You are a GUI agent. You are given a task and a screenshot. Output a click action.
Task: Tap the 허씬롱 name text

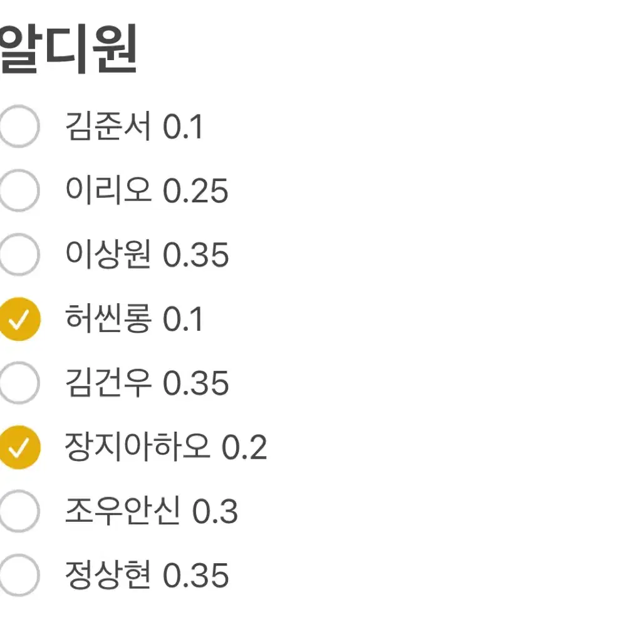click(x=108, y=319)
